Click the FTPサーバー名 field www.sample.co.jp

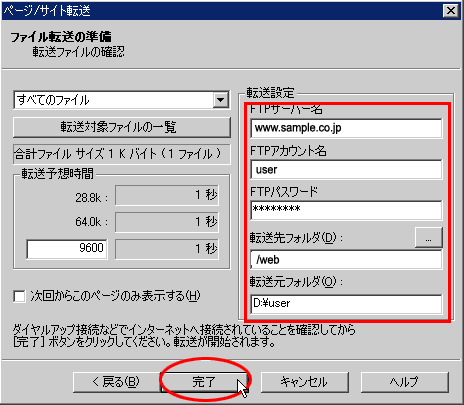[346, 128]
